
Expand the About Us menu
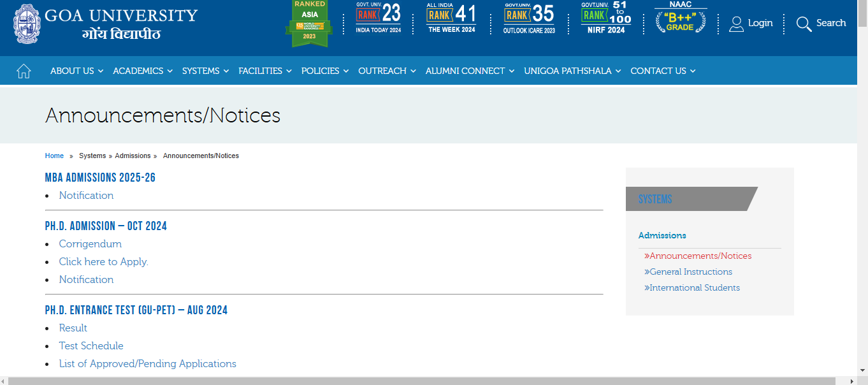(x=76, y=71)
